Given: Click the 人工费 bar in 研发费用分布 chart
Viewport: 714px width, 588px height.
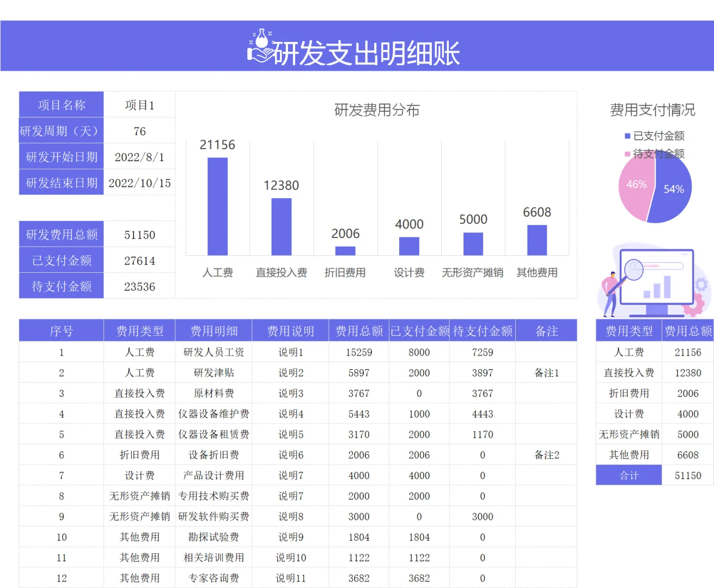Looking at the screenshot, I should pyautogui.click(x=217, y=206).
